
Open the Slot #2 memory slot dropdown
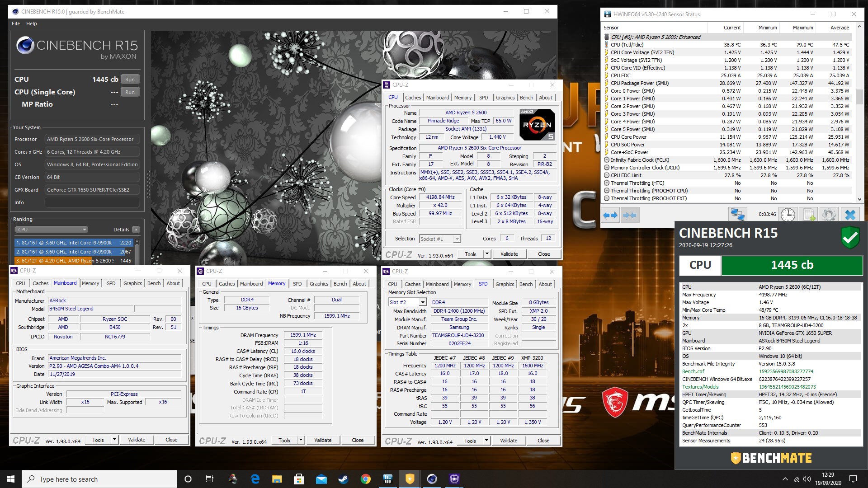[407, 302]
